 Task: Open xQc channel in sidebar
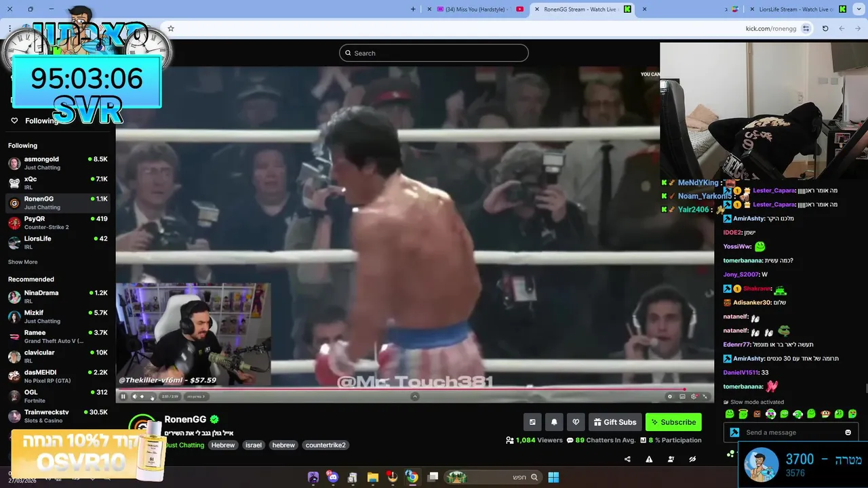[58, 182]
